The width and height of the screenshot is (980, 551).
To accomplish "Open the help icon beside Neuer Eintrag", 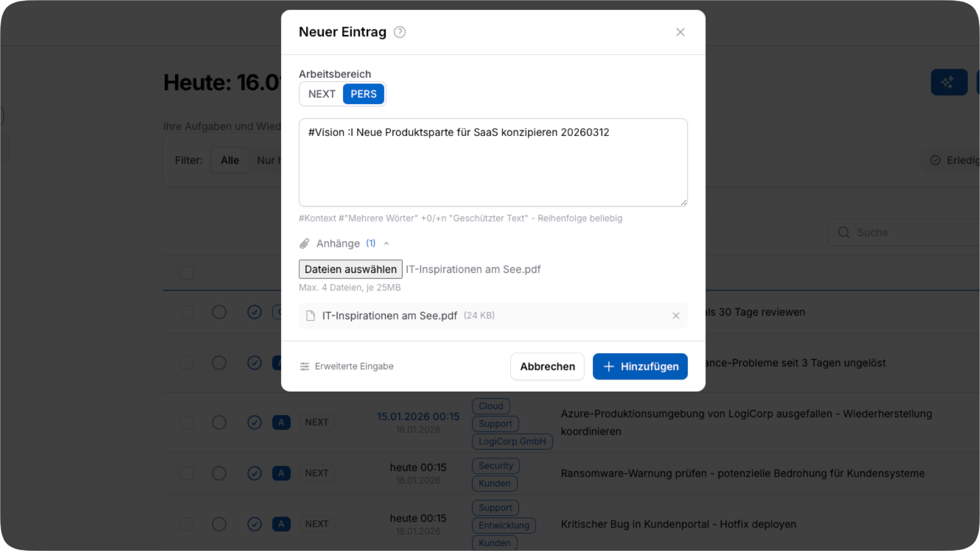I will pos(399,32).
